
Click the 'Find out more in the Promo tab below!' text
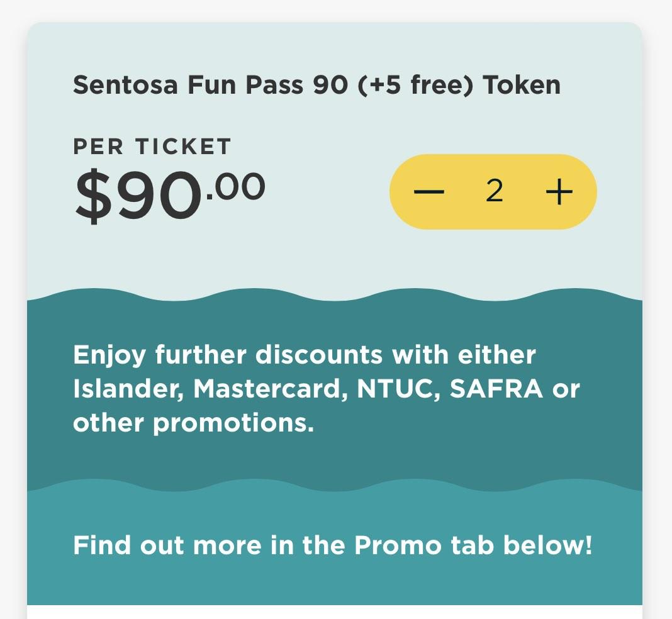(333, 545)
